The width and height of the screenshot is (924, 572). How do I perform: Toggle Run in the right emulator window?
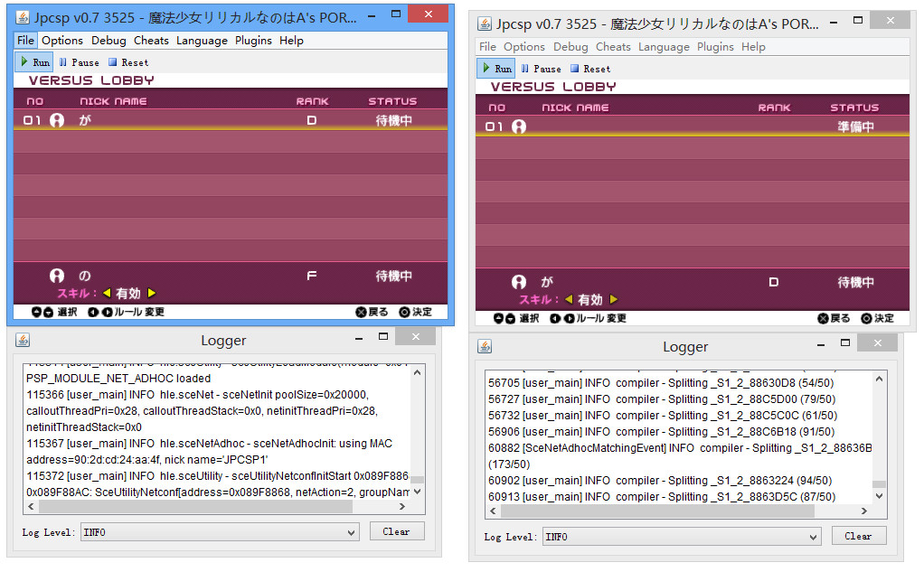coord(496,69)
